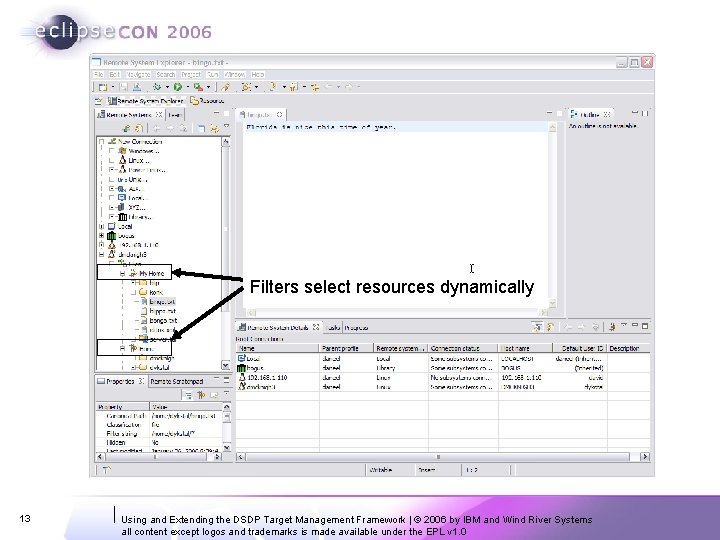Click the Debug bug icon
Viewport: 720px width, 540px height.
coord(157,87)
